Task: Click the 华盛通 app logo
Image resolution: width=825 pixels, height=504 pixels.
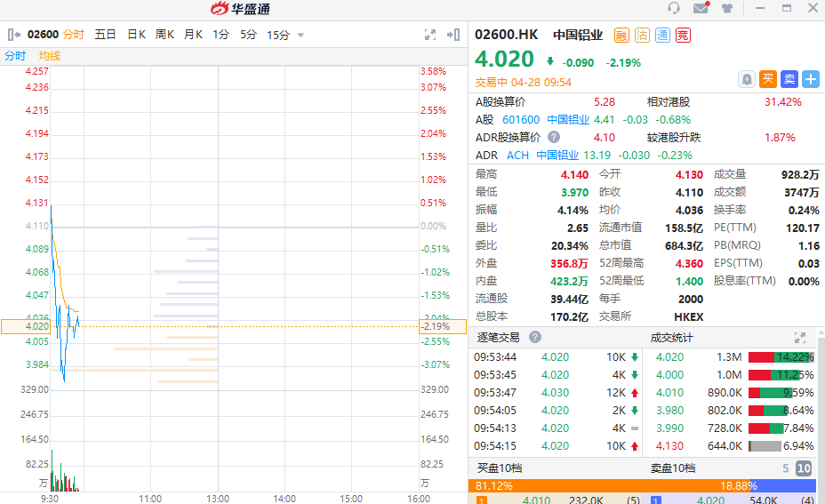Action: pos(240,8)
